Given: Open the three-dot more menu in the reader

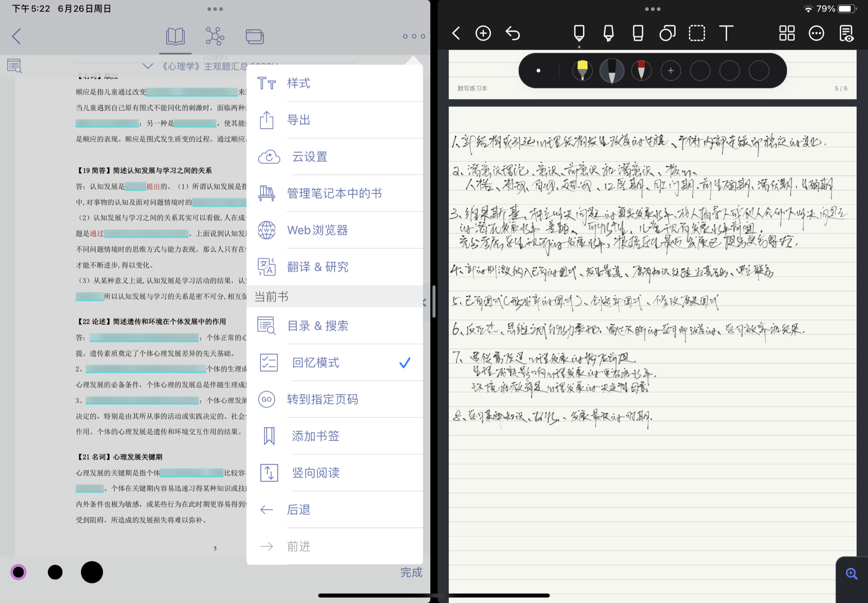Looking at the screenshot, I should [x=413, y=36].
